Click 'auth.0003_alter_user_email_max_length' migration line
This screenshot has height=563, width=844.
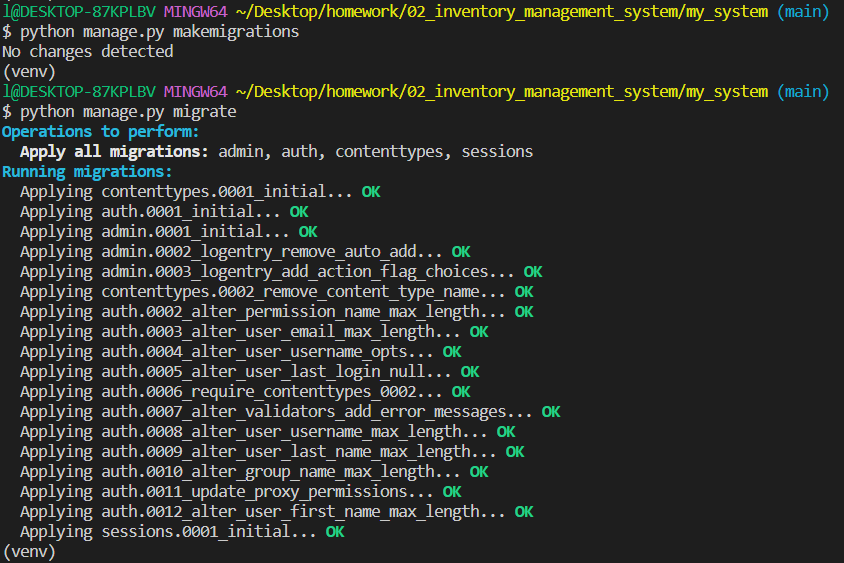point(254,331)
